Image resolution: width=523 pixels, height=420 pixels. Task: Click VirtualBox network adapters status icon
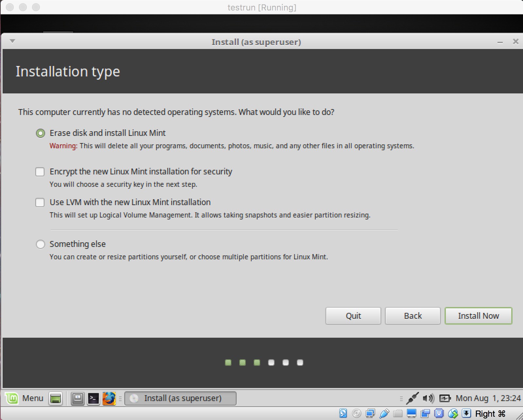370,413
